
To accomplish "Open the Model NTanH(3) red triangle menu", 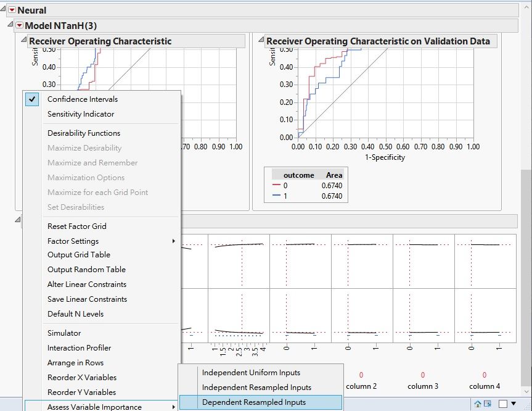I will tap(19, 25).
